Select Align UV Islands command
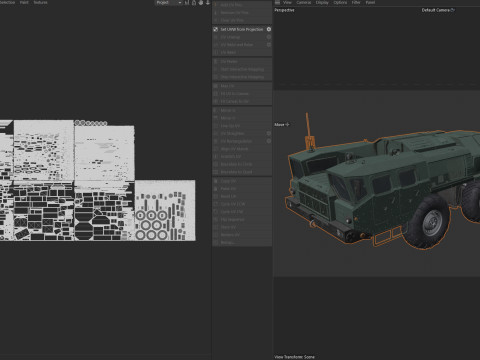 pyautogui.click(x=242, y=149)
